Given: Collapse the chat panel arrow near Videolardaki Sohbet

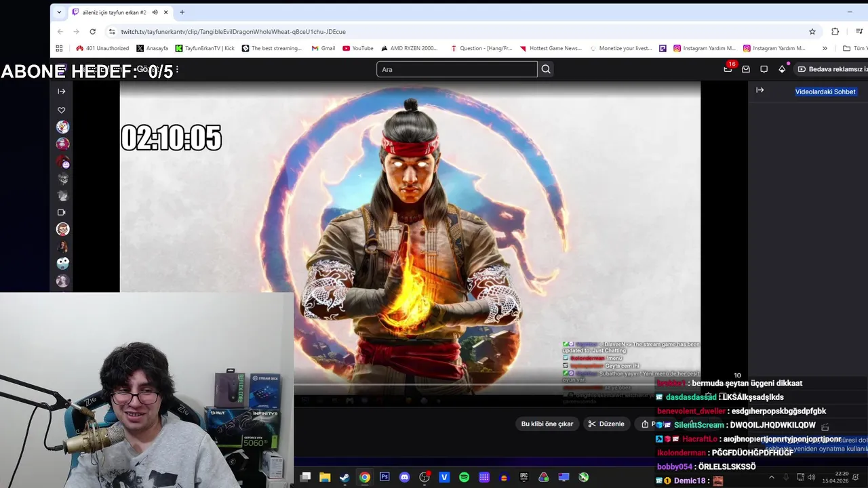Looking at the screenshot, I should click(x=760, y=90).
